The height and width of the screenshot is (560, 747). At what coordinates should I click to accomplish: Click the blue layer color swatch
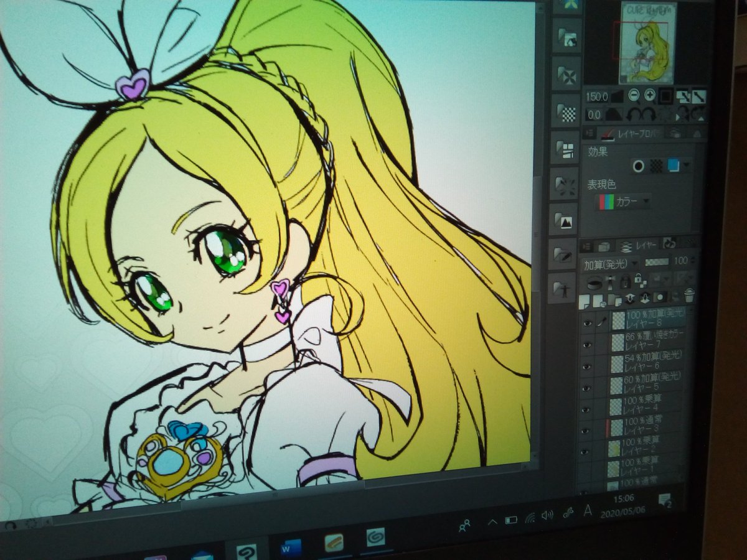[x=673, y=166]
